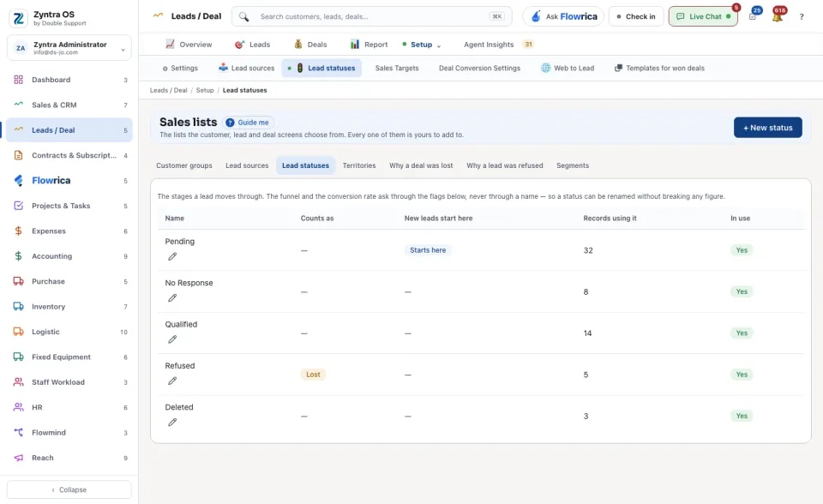Open Projects & Tasks sidebar icon
Screen dimensions: 823x504
point(18,206)
